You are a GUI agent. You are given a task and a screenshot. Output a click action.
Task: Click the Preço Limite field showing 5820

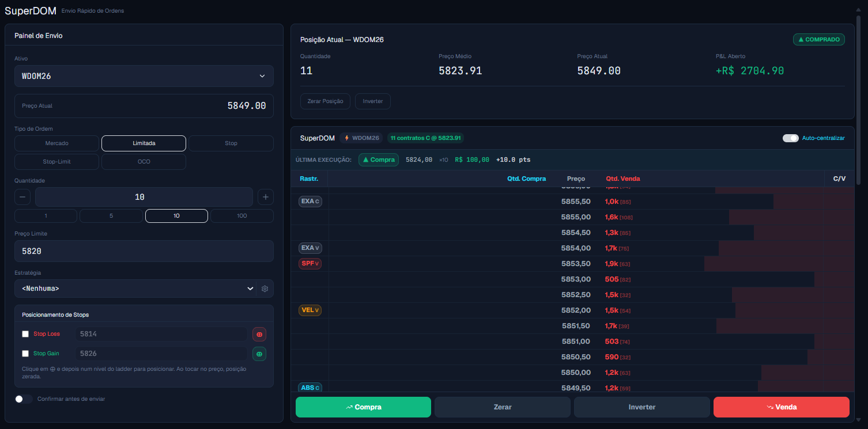point(144,251)
